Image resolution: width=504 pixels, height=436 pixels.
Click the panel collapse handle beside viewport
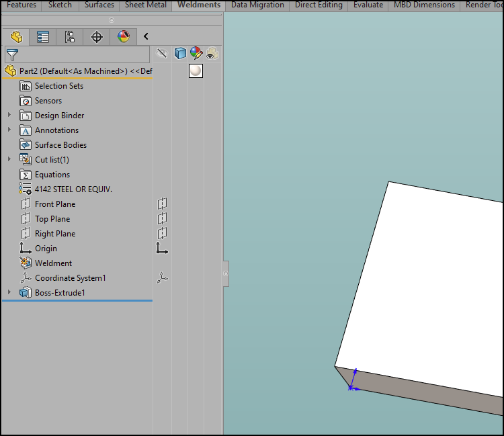226,273
